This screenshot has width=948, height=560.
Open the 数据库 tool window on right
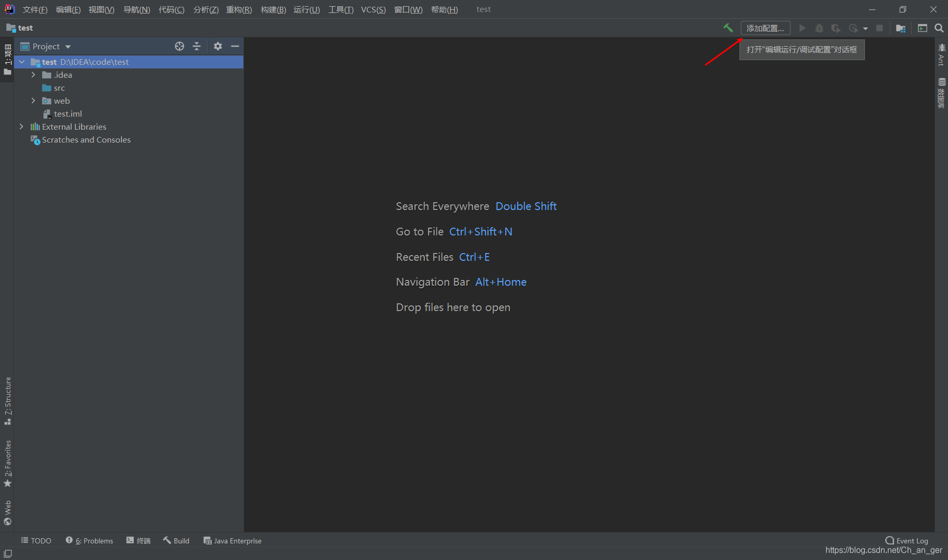[941, 93]
